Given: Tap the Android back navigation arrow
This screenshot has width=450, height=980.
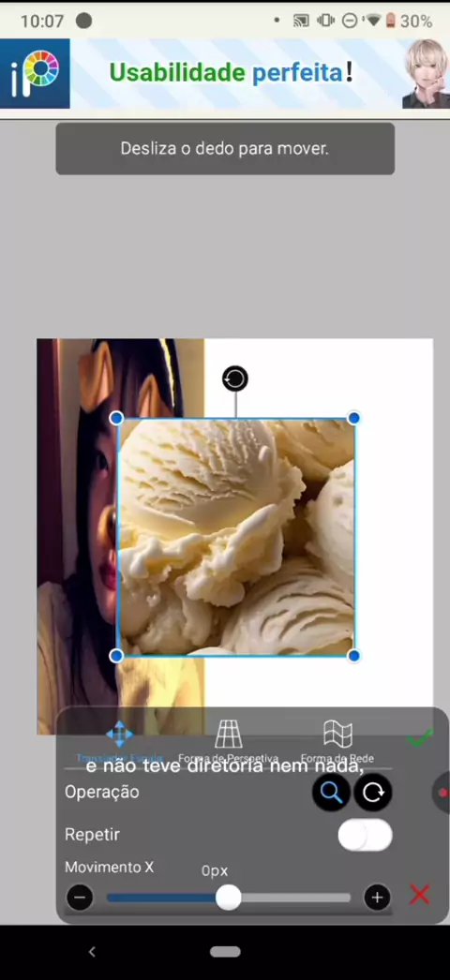Looking at the screenshot, I should pos(92,951).
